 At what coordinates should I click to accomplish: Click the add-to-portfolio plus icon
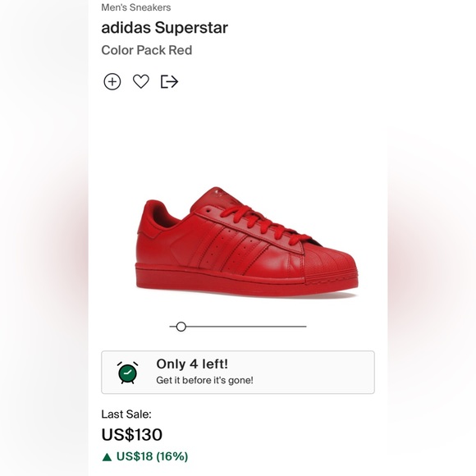click(112, 82)
